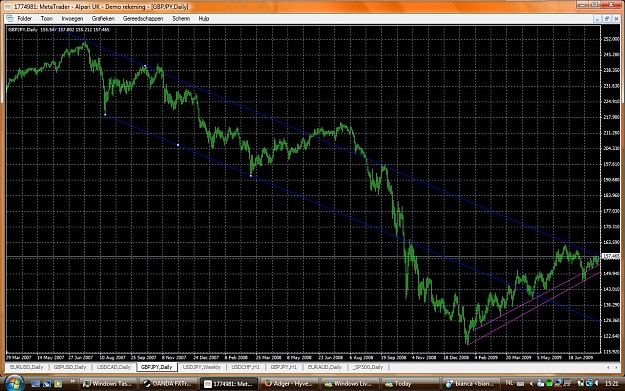Click the 29 Mar 2007 date axis label
625x391 pixels.
pyautogui.click(x=19, y=358)
